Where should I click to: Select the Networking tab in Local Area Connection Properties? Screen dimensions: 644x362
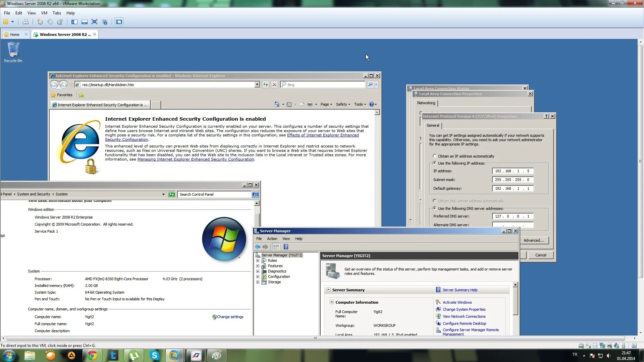coord(426,103)
